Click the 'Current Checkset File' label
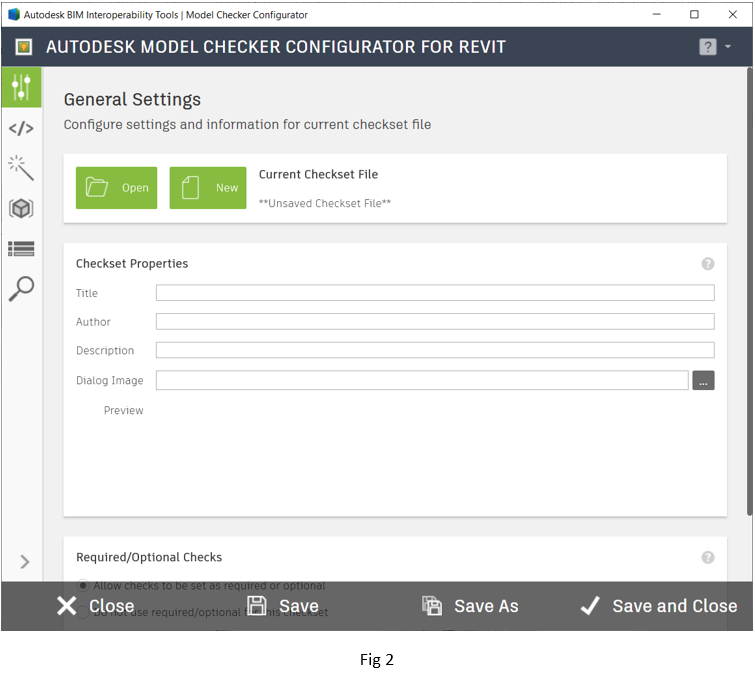The width and height of the screenshot is (755, 677). pos(318,174)
